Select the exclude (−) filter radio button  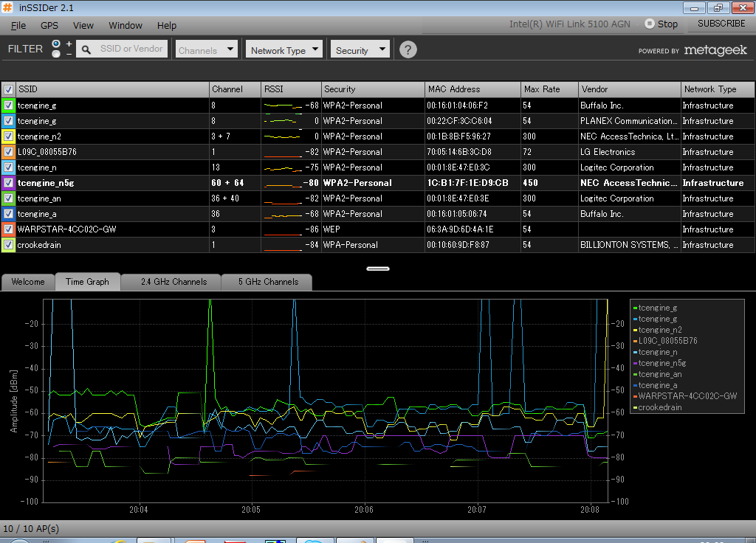coord(56,54)
